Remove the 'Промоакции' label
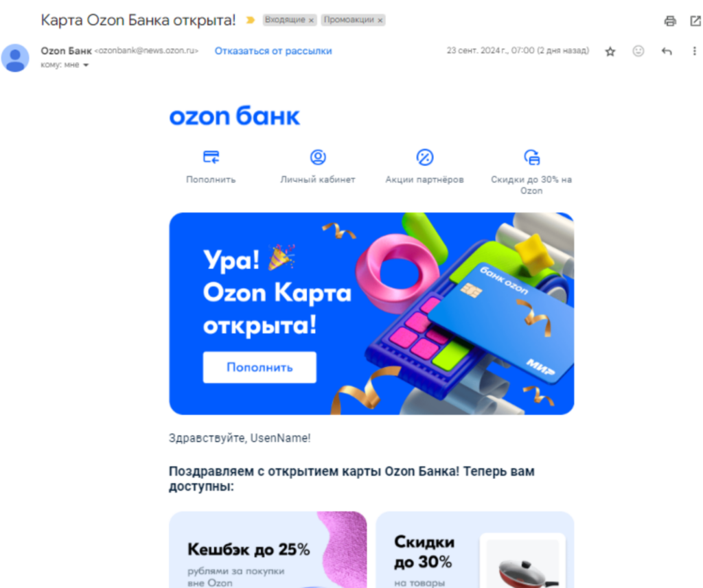 point(380,20)
